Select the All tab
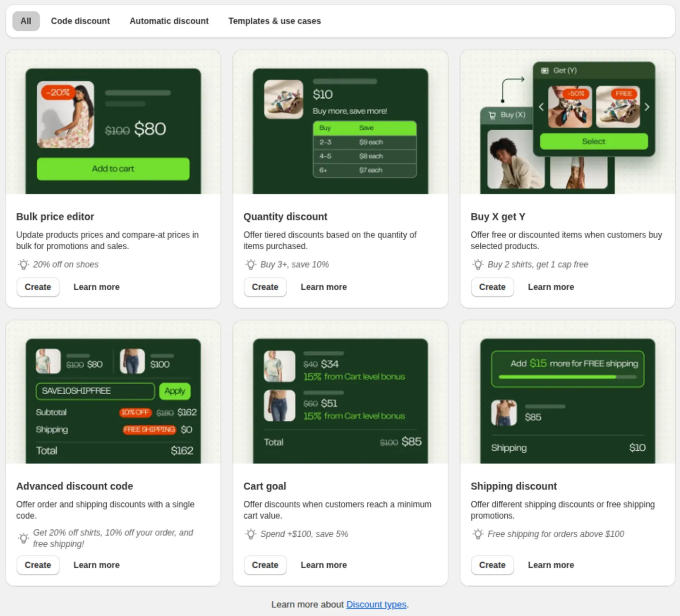 coord(26,21)
